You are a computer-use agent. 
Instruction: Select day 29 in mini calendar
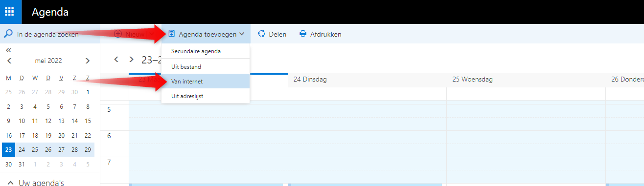point(88,149)
